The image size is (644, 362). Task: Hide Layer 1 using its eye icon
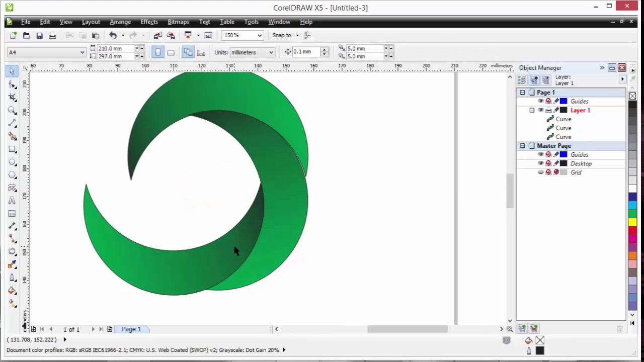coord(540,110)
